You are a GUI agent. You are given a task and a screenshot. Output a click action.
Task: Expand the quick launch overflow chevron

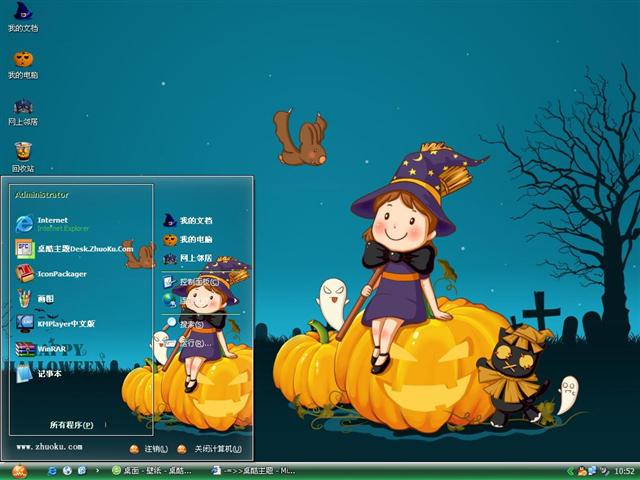pyautogui.click(x=97, y=471)
